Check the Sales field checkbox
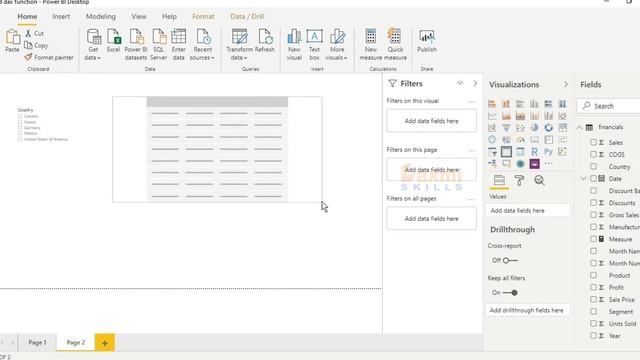 click(x=593, y=142)
